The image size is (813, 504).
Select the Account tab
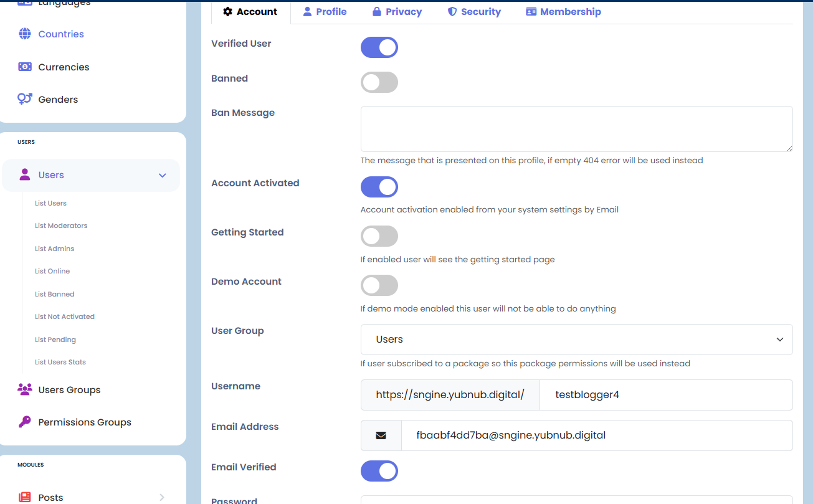click(250, 11)
